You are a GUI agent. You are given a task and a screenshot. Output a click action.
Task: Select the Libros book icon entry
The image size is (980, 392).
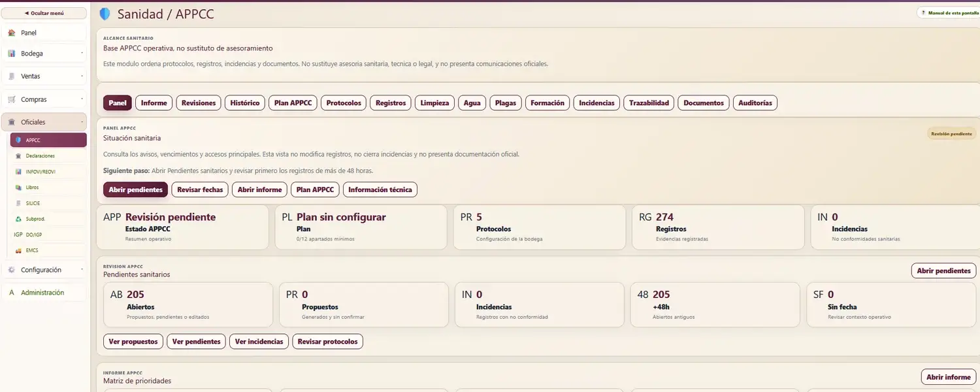18,188
